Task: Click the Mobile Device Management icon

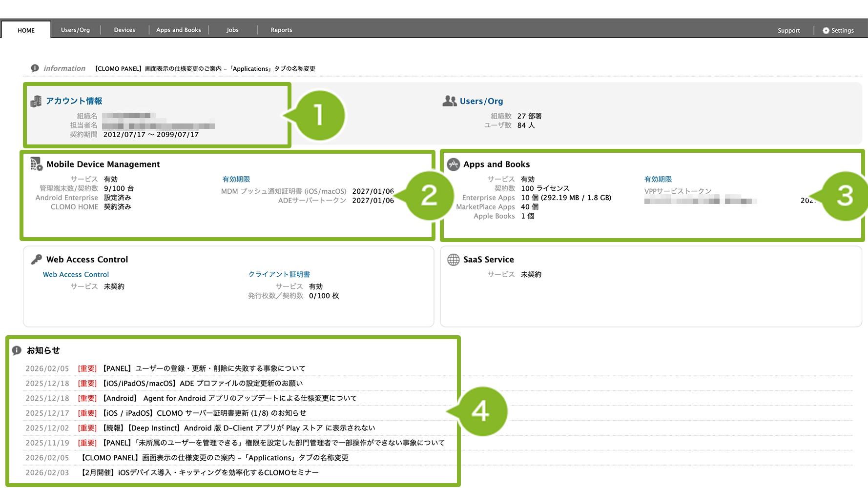Action: [37, 164]
